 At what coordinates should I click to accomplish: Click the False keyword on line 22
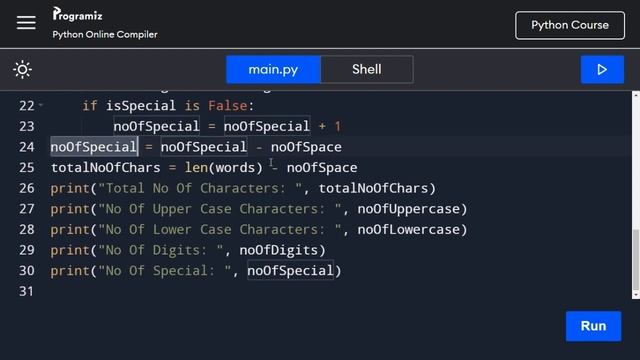tap(228, 106)
